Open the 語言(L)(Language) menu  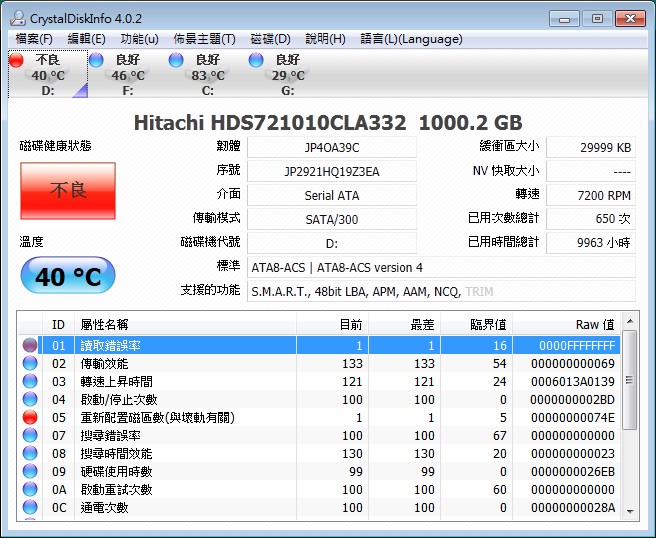point(411,39)
